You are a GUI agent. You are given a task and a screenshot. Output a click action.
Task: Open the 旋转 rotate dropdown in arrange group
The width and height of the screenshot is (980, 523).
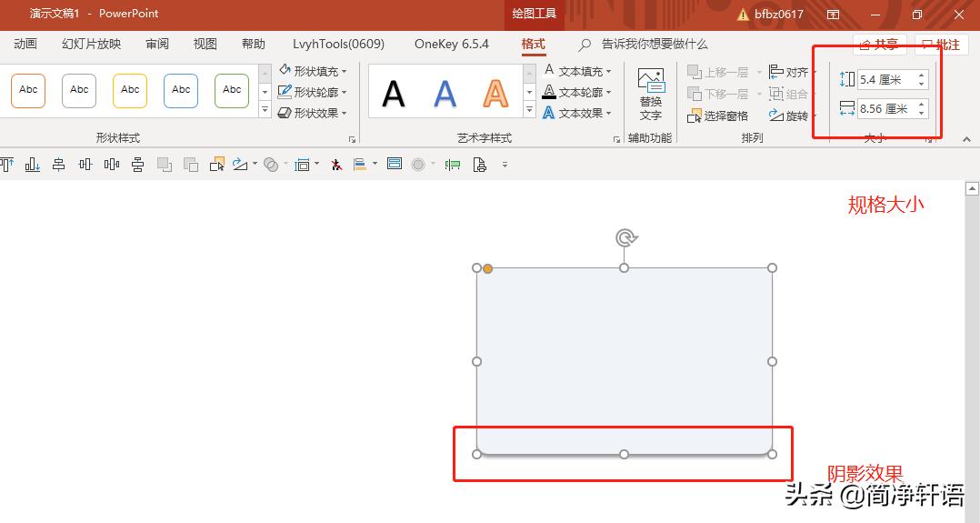[x=791, y=116]
